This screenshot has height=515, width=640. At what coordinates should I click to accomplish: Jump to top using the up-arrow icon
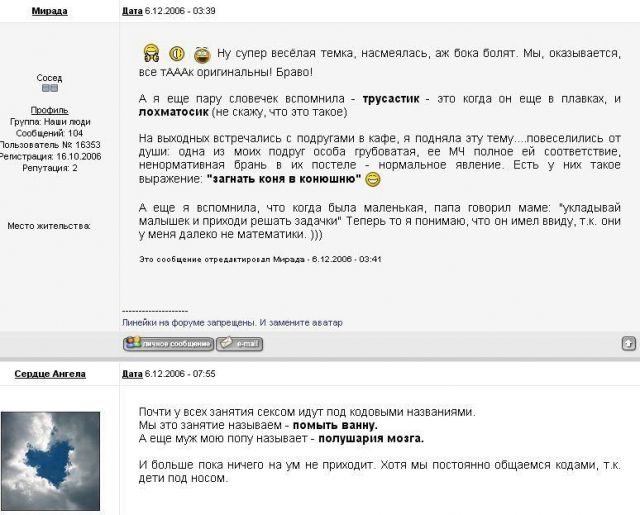[628, 343]
